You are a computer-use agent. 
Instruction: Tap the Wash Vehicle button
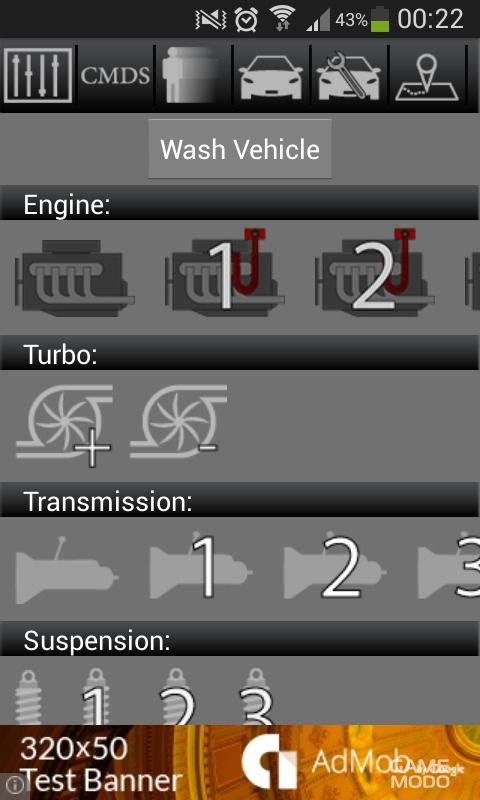click(x=240, y=149)
